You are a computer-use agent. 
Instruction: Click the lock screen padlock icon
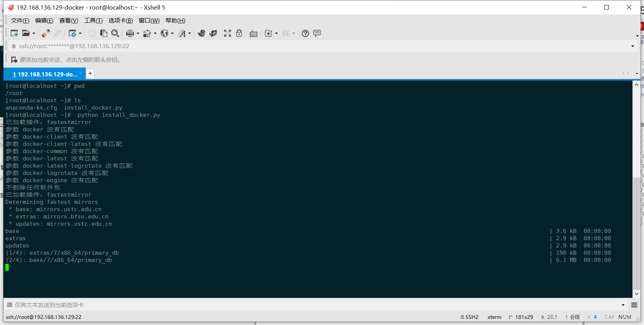[239, 33]
